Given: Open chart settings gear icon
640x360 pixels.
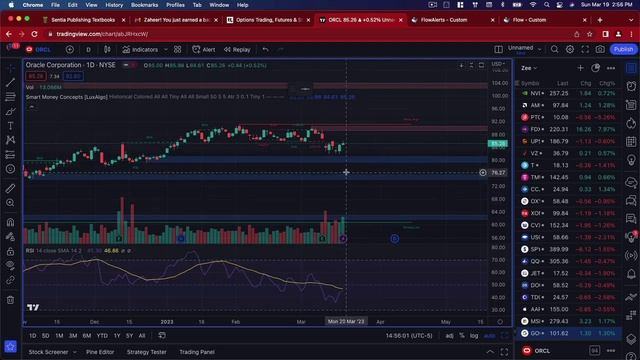Looking at the screenshot, I should (x=570, y=49).
